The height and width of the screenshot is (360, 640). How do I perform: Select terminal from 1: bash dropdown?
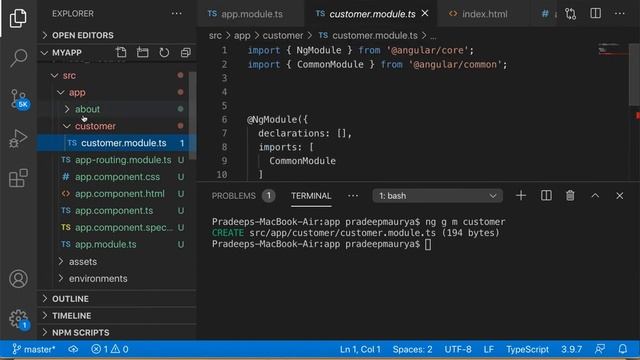pyautogui.click(x=437, y=196)
